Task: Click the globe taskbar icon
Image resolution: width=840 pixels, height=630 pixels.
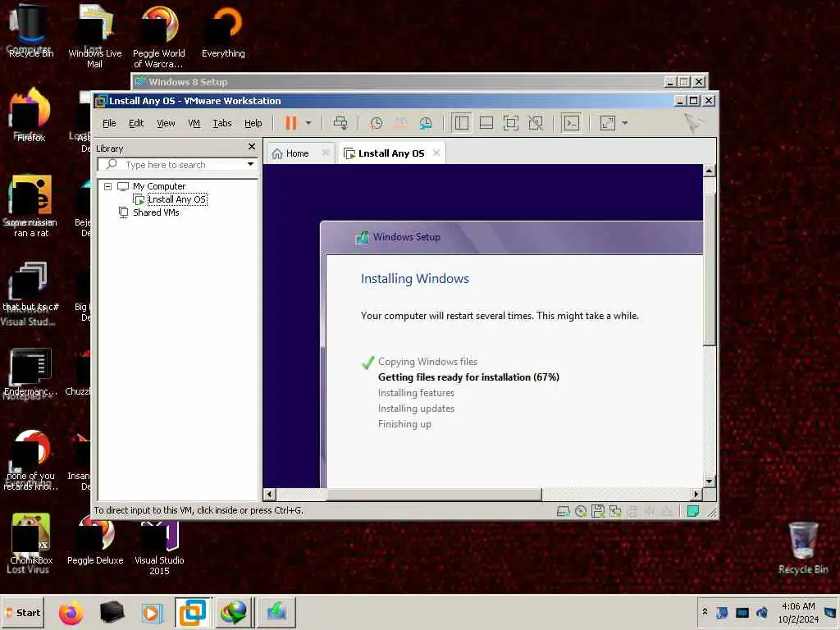Action: tap(234, 612)
